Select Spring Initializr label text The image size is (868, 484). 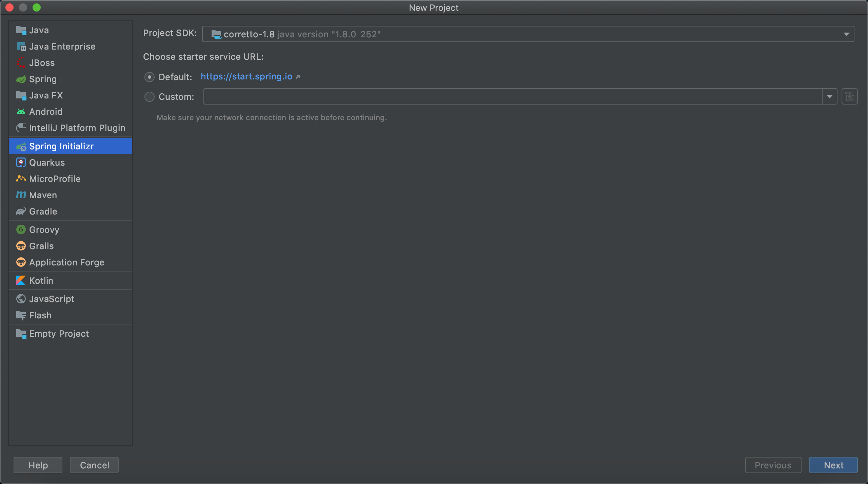click(x=61, y=146)
